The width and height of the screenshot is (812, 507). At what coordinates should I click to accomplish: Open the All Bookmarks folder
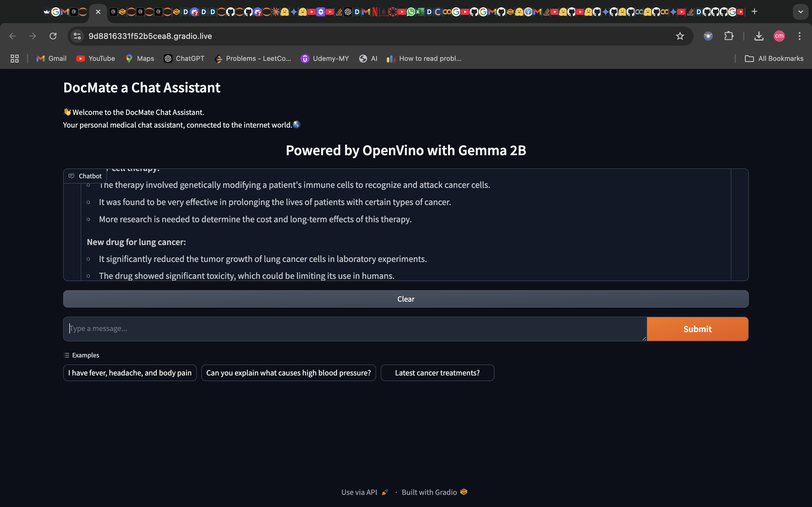click(x=774, y=59)
